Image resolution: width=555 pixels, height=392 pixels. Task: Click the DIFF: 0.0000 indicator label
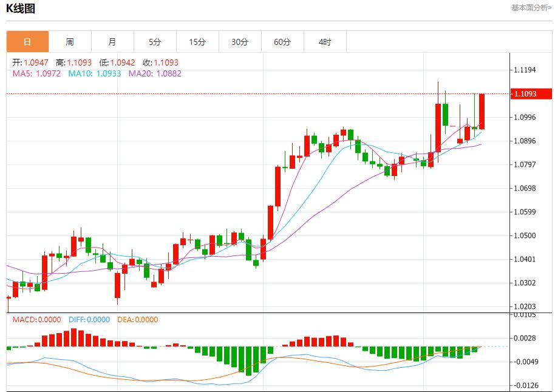[x=88, y=320]
